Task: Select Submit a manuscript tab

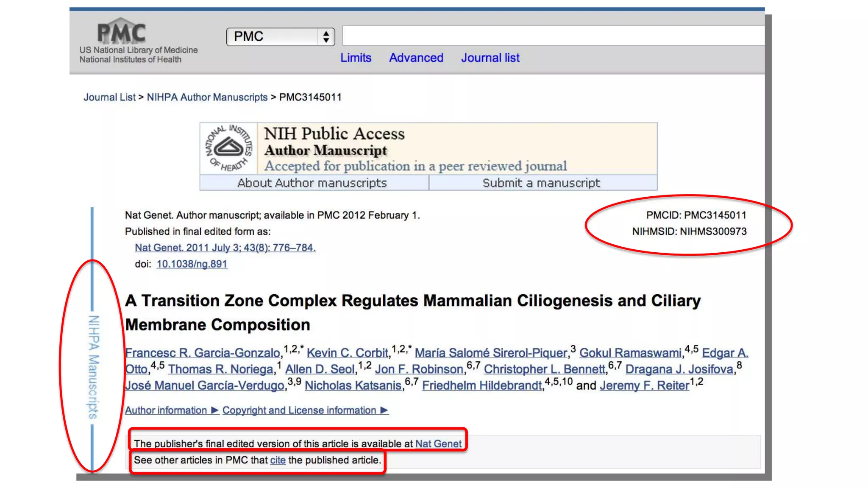Action: click(541, 183)
